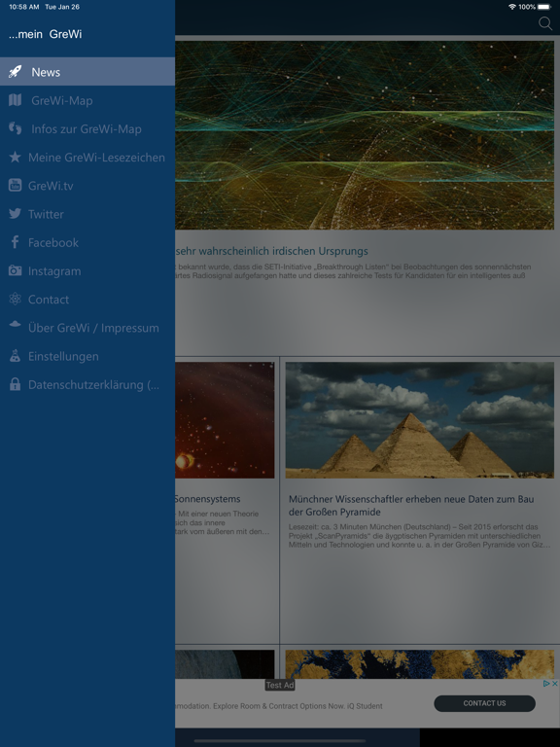Open the Instagram menu entry
The image size is (560, 747).
click(x=87, y=270)
